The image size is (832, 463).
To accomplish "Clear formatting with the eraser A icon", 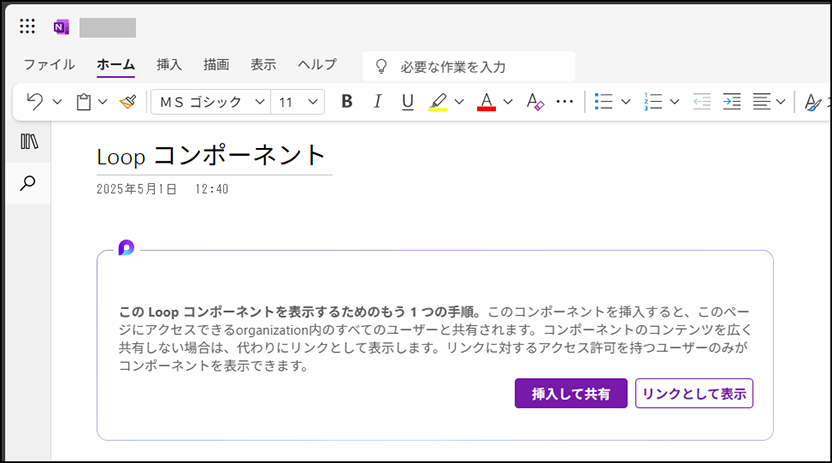I will pyautogui.click(x=535, y=101).
